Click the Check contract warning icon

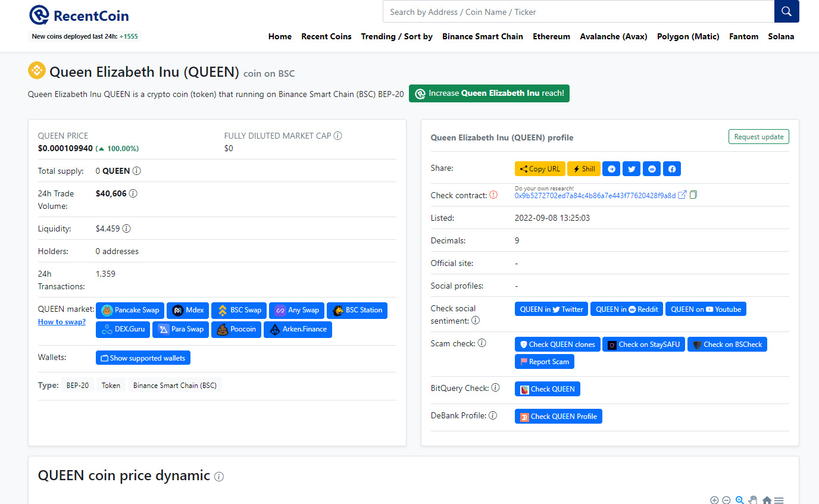click(x=493, y=195)
